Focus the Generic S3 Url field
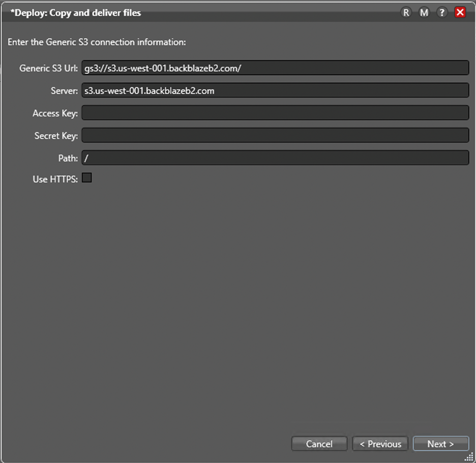 [x=275, y=68]
